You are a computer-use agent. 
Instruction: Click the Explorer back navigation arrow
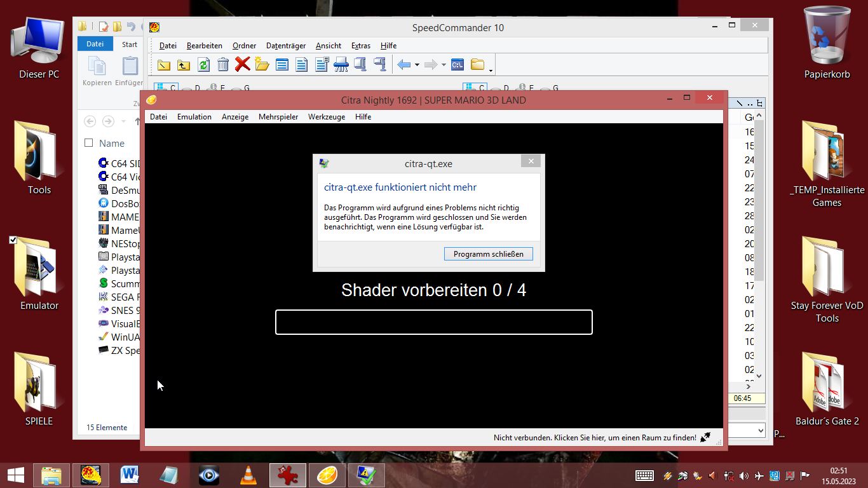[90, 121]
